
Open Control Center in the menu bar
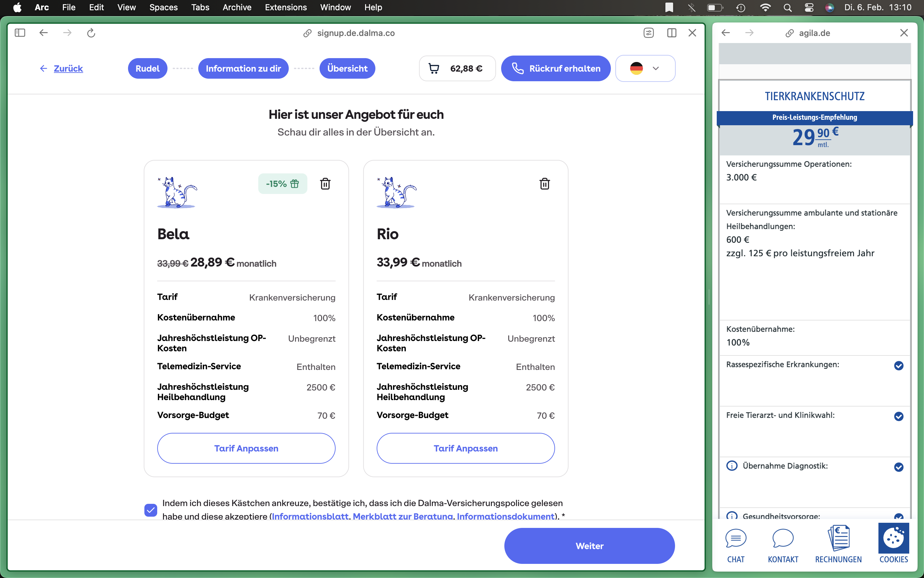coord(809,7)
